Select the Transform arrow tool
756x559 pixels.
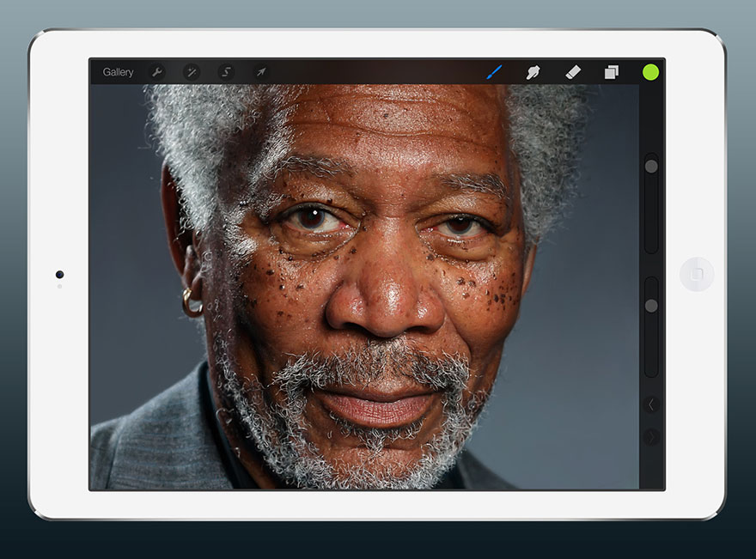[259, 72]
